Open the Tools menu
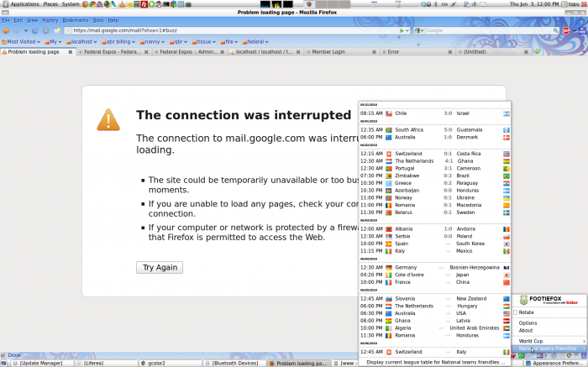 point(98,20)
